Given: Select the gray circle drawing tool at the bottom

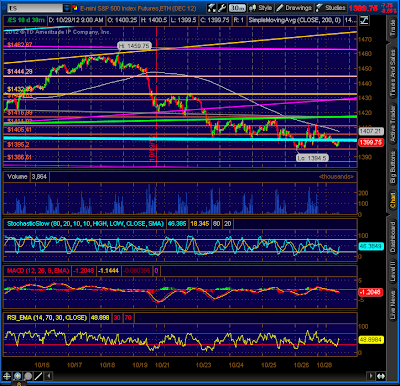Looking at the screenshot, I should [28, 376].
